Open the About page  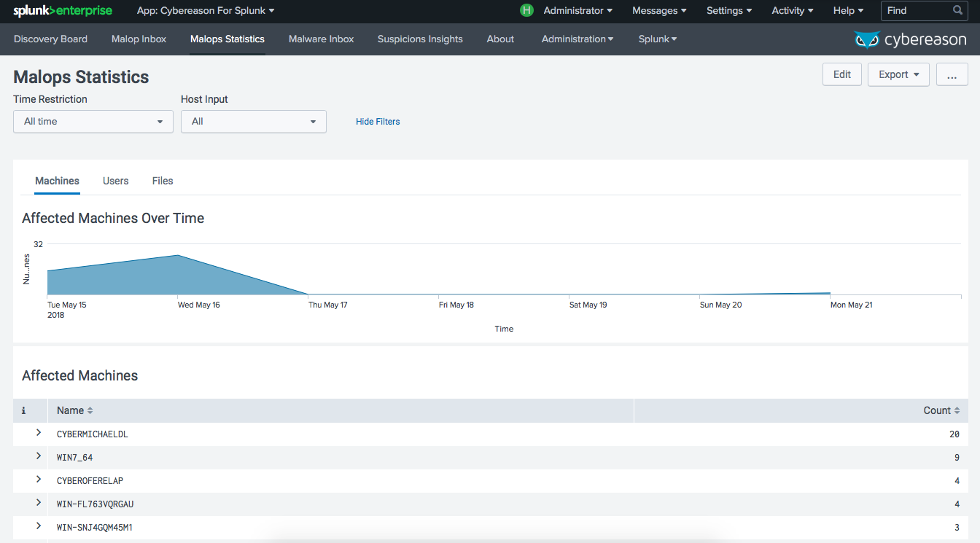tap(500, 39)
